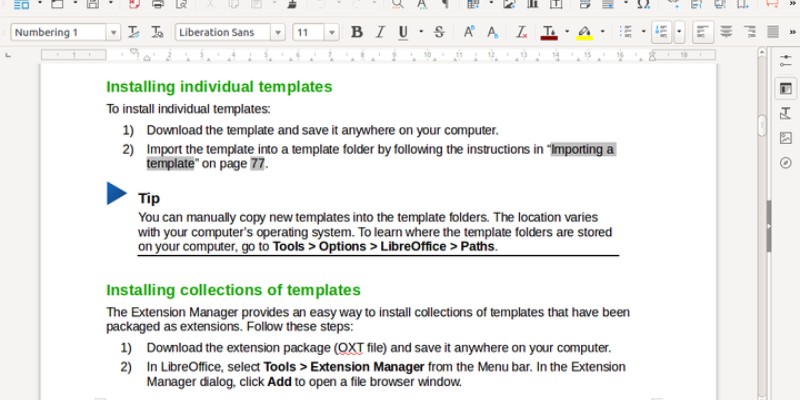
Task: Click the page number 77 reference field
Action: 257,164
